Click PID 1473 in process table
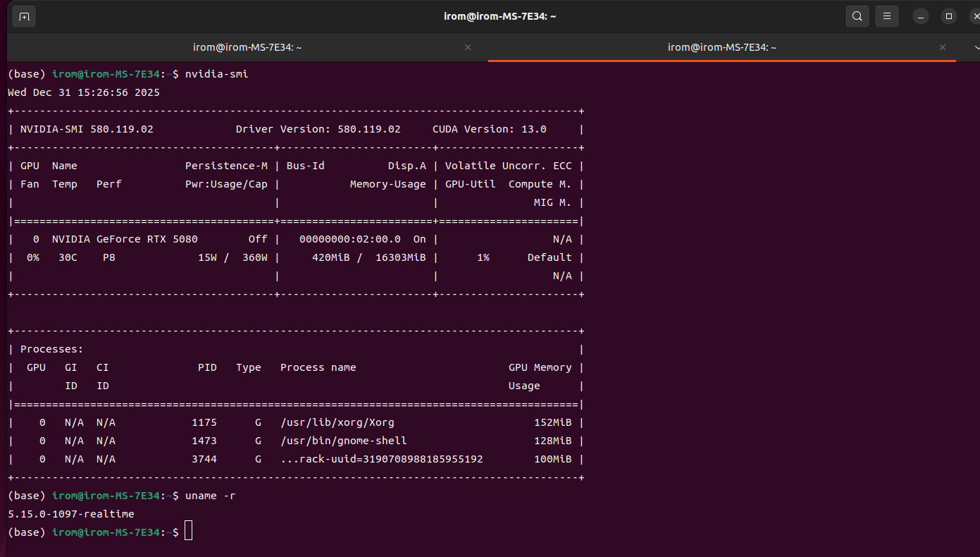This screenshot has width=980, height=557. click(204, 441)
